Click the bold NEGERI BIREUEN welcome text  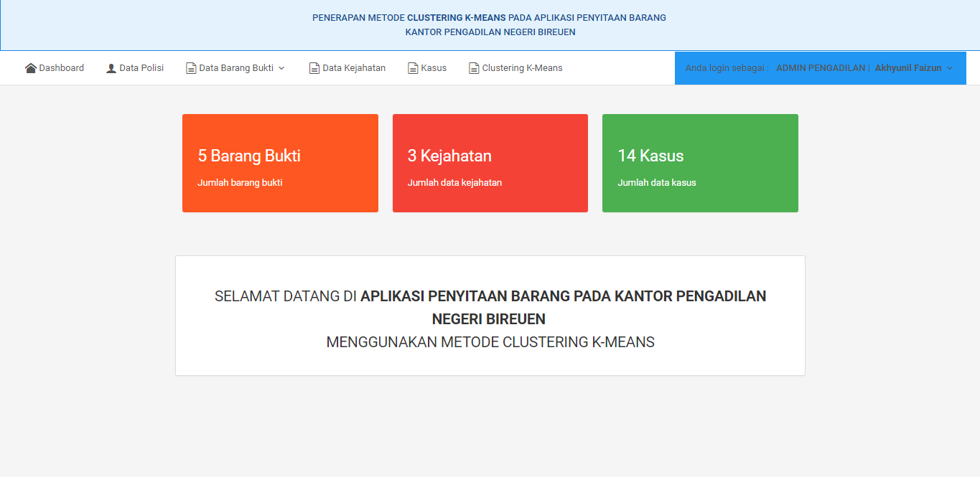tap(489, 319)
